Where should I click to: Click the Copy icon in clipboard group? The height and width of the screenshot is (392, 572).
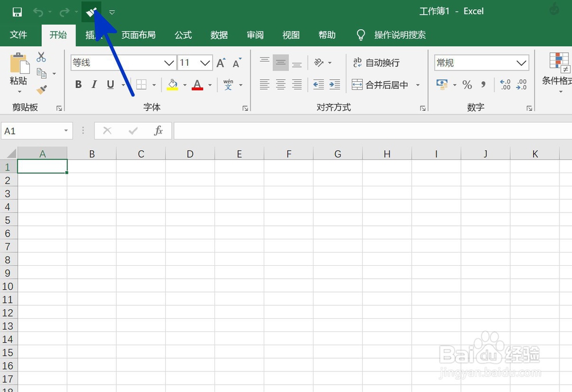(41, 73)
